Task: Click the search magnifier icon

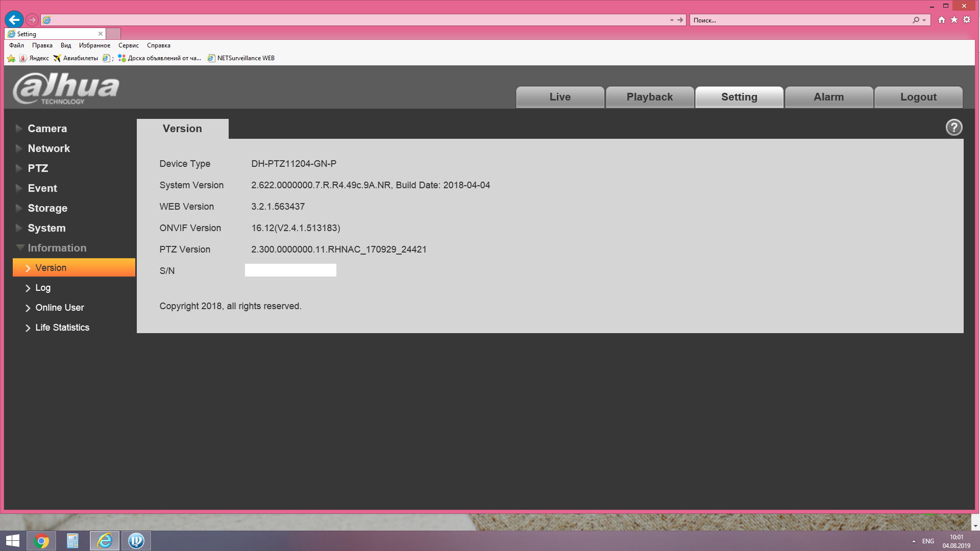Action: pos(916,20)
